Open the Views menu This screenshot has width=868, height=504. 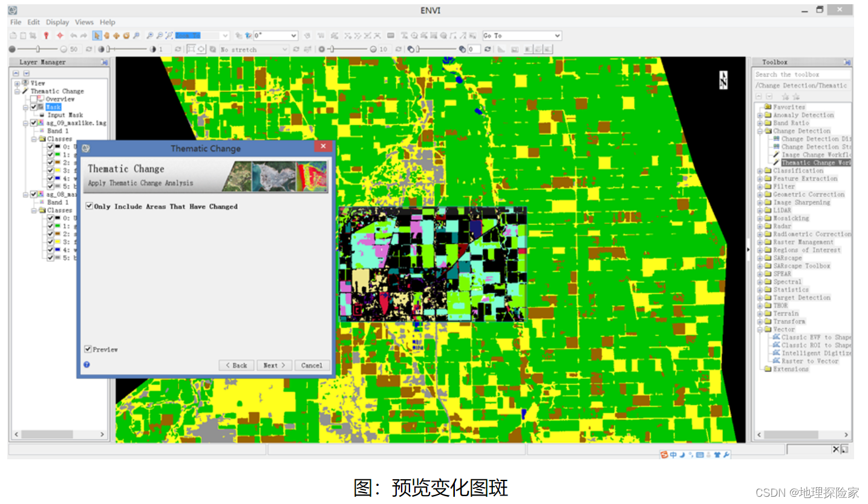84,22
